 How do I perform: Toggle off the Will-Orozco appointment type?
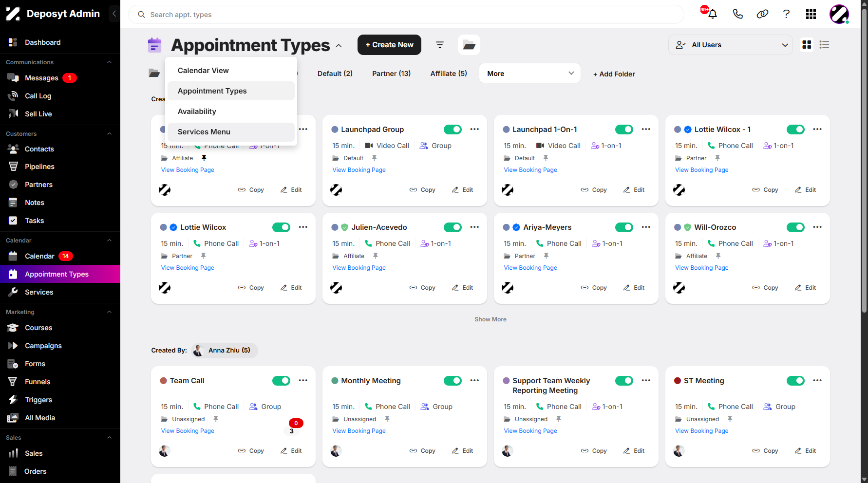(795, 227)
